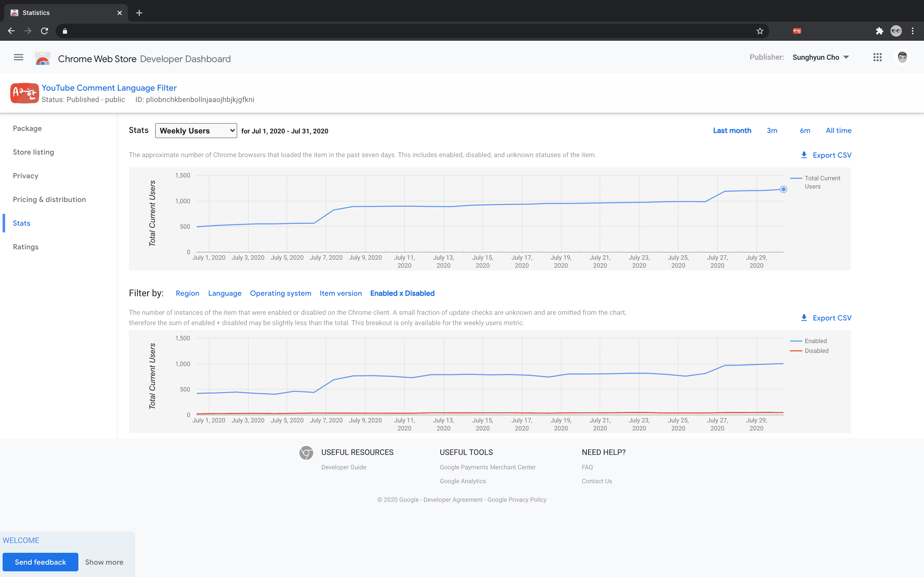The height and width of the screenshot is (577, 924).
Task: Export CSV for Enabled x Disabled chart
Action: [x=826, y=318]
